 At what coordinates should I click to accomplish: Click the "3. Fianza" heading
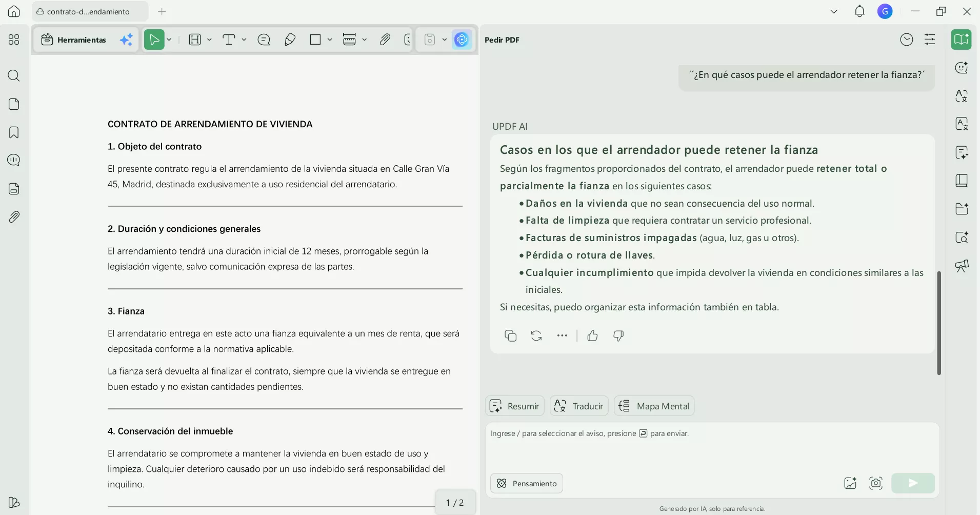click(x=126, y=311)
